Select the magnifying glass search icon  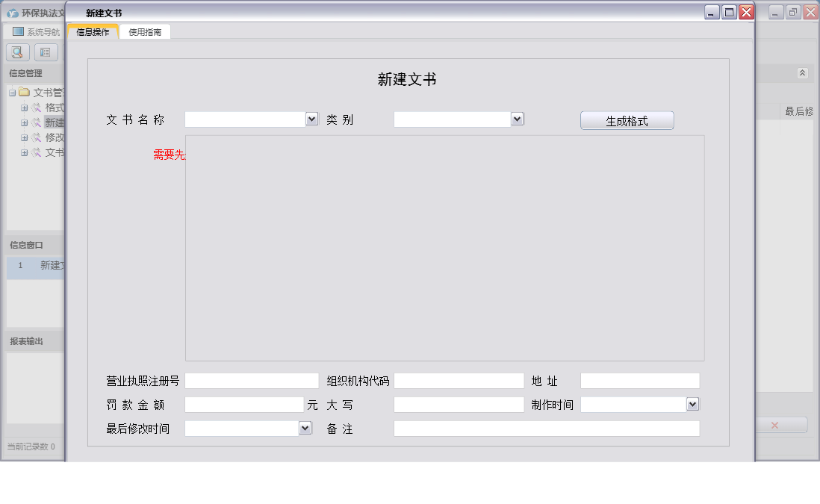click(x=16, y=52)
